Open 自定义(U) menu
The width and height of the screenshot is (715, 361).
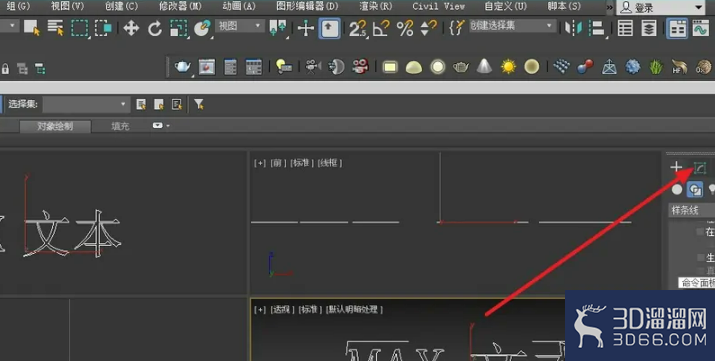pos(505,6)
